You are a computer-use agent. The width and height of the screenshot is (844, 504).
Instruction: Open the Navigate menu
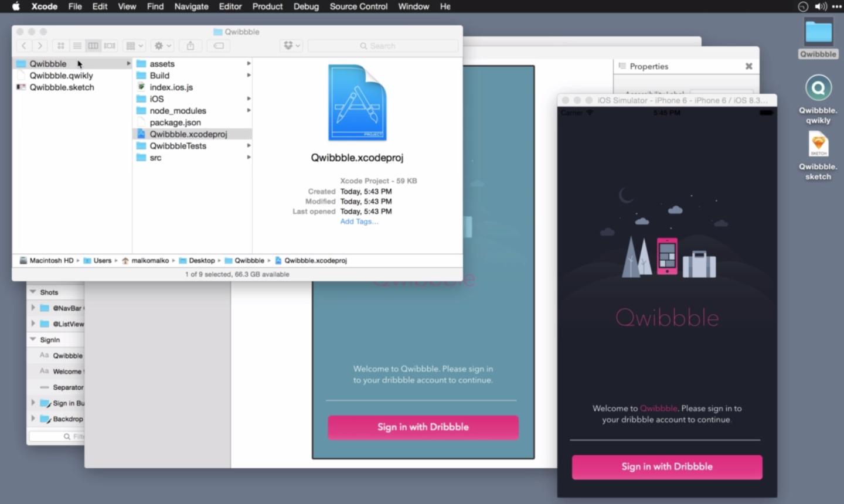[191, 6]
